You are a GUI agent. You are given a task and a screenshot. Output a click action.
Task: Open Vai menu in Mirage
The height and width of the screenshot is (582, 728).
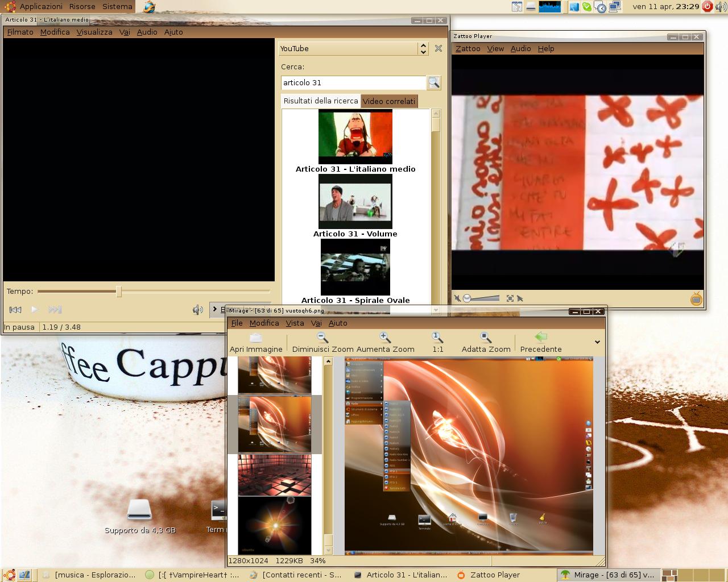tap(316, 323)
